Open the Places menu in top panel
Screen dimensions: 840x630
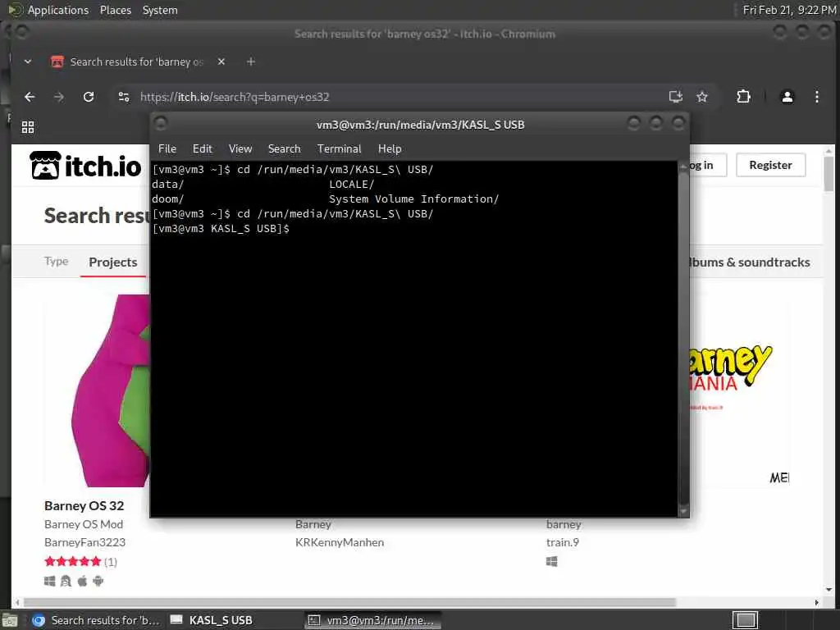116,10
